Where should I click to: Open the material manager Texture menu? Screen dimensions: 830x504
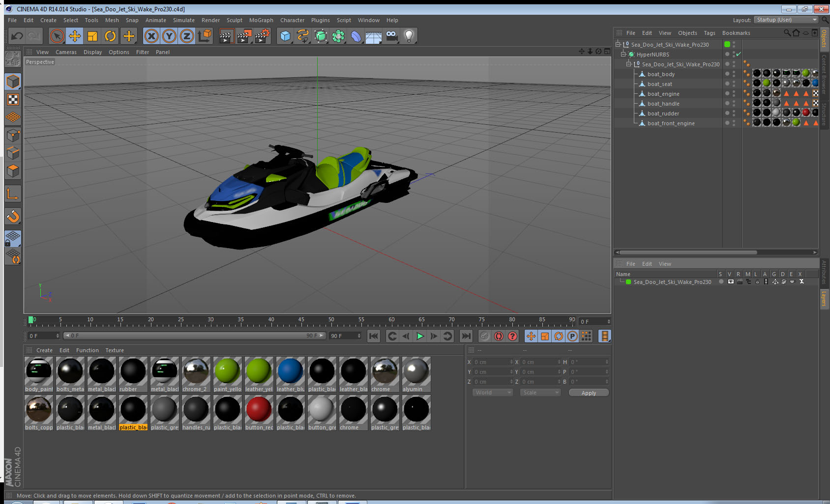click(x=115, y=350)
